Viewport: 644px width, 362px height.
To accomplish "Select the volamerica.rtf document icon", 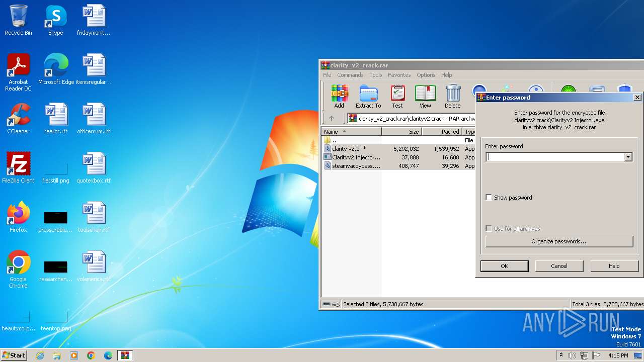I will click(94, 266).
